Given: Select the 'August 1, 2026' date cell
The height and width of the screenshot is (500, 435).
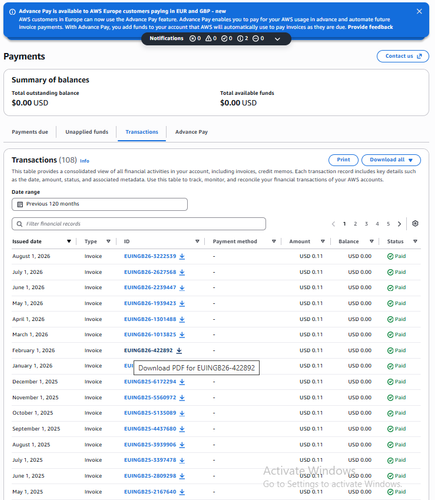Looking at the screenshot, I should tap(31, 256).
